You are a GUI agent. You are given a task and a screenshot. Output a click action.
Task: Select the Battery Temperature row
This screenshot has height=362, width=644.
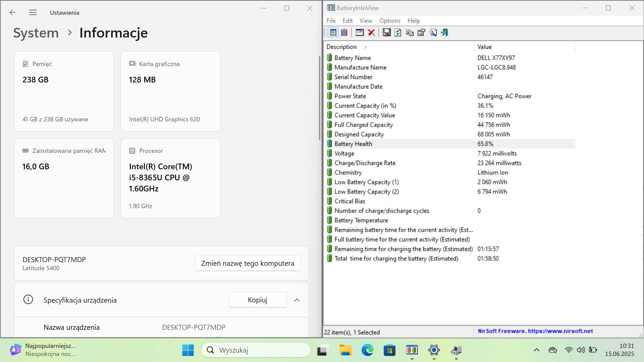coord(449,220)
